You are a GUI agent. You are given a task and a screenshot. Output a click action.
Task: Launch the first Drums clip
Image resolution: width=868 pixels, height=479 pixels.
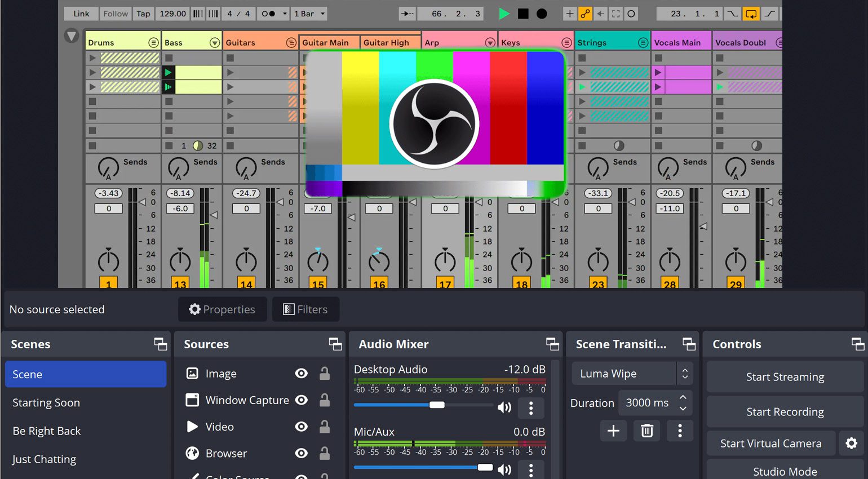(92, 57)
